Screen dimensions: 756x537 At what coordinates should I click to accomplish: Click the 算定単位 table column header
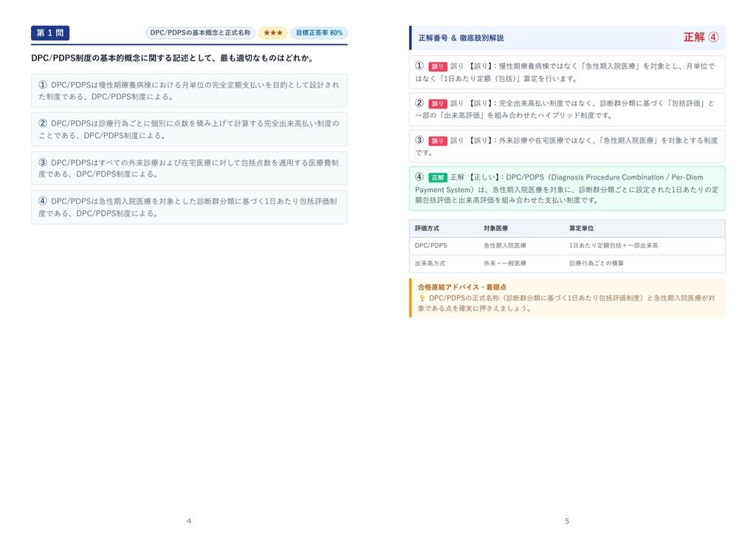pyautogui.click(x=582, y=228)
